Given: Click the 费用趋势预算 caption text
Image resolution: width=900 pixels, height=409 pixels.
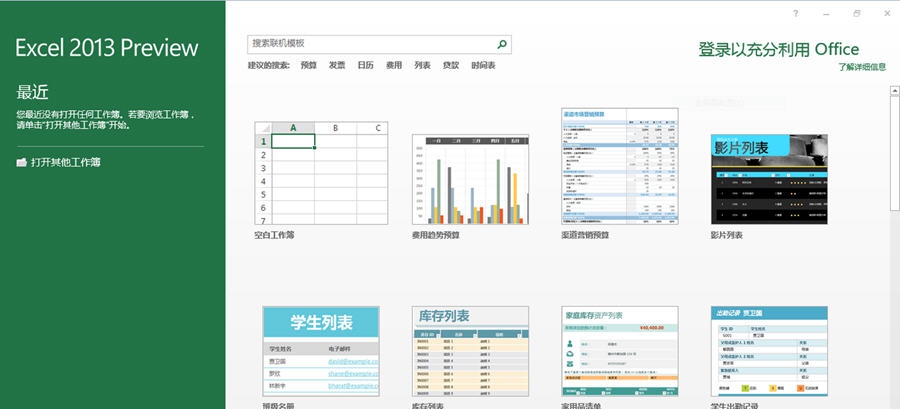Looking at the screenshot, I should (436, 235).
